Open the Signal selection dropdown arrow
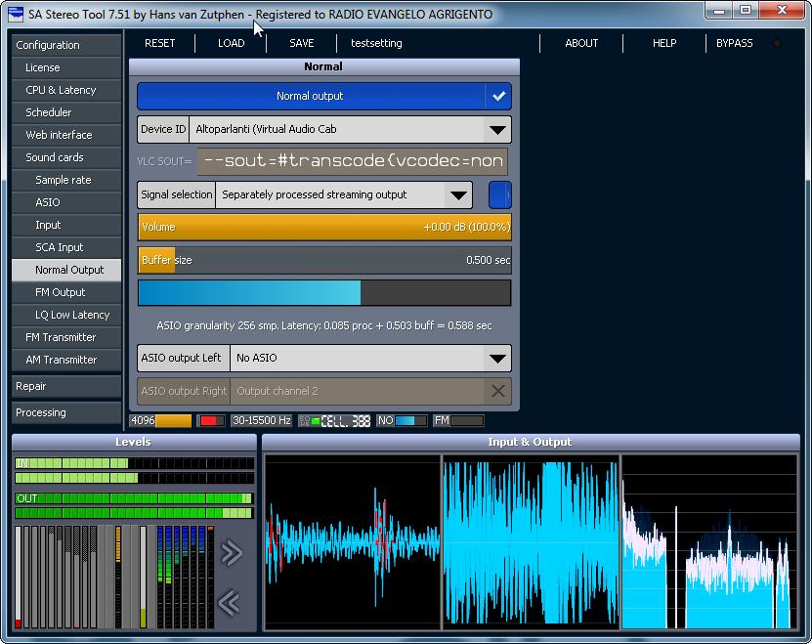The height and width of the screenshot is (644, 812). coord(458,194)
